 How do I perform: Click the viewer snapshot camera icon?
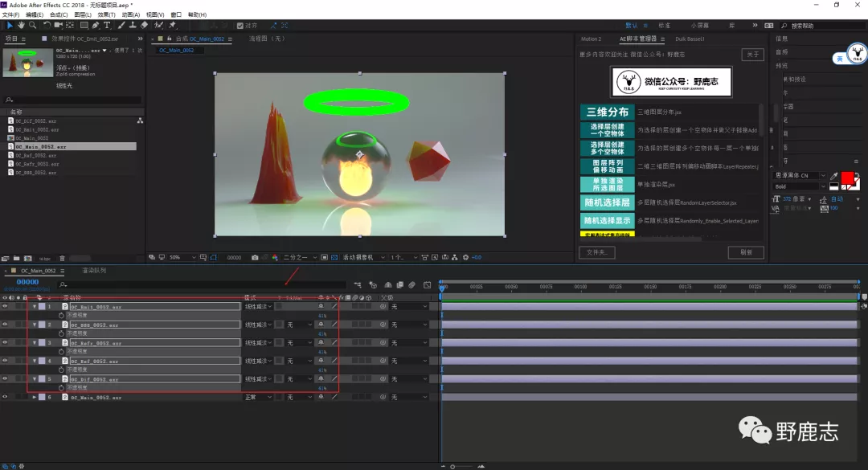255,257
